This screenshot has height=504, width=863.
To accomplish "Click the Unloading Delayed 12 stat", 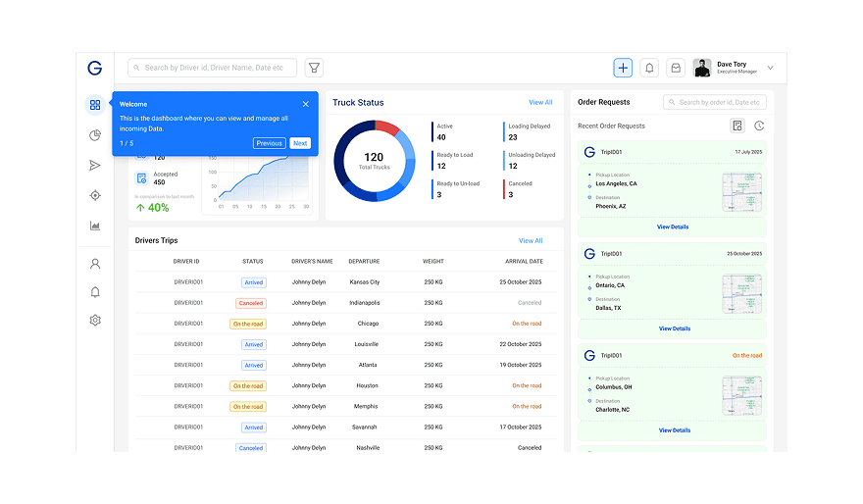I will pos(530,160).
